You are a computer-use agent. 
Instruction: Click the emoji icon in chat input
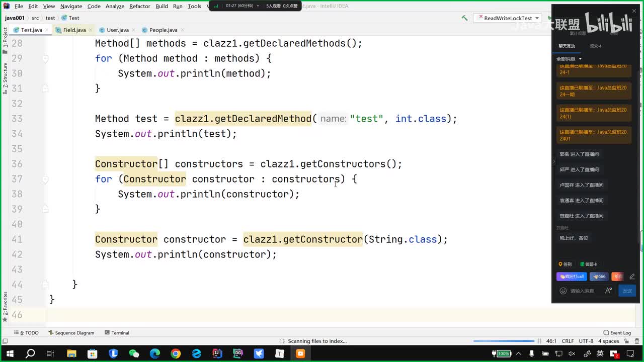click(563, 291)
